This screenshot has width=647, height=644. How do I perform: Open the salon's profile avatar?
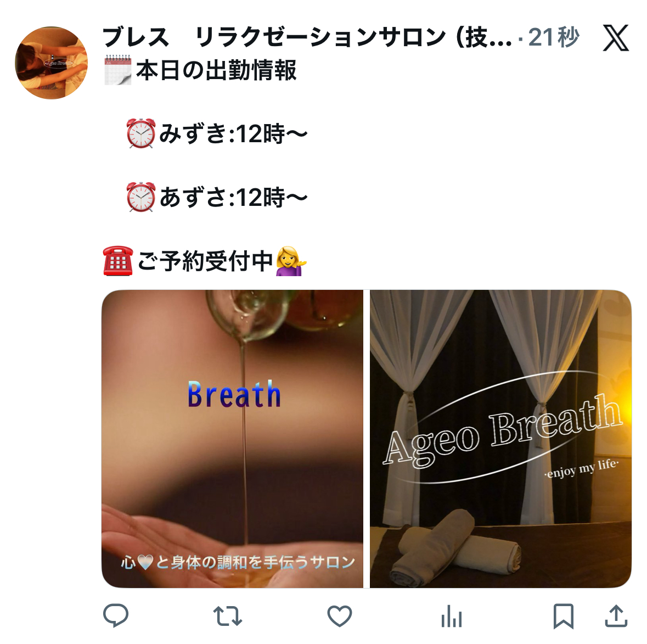tap(51, 63)
